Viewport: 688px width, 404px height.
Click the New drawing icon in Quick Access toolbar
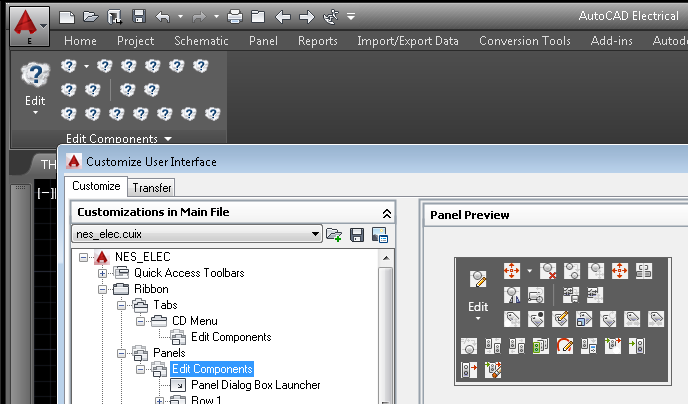[x=67, y=17]
